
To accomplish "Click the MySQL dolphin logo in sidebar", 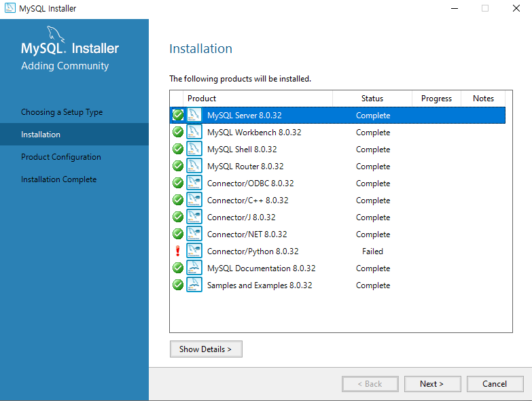I will pos(56,34).
